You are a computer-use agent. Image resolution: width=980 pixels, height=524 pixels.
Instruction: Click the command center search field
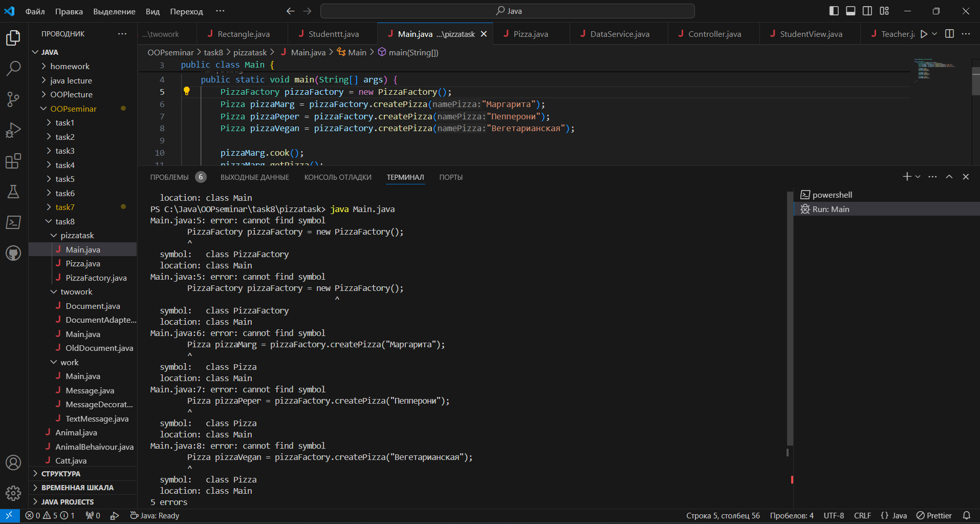pyautogui.click(x=507, y=11)
